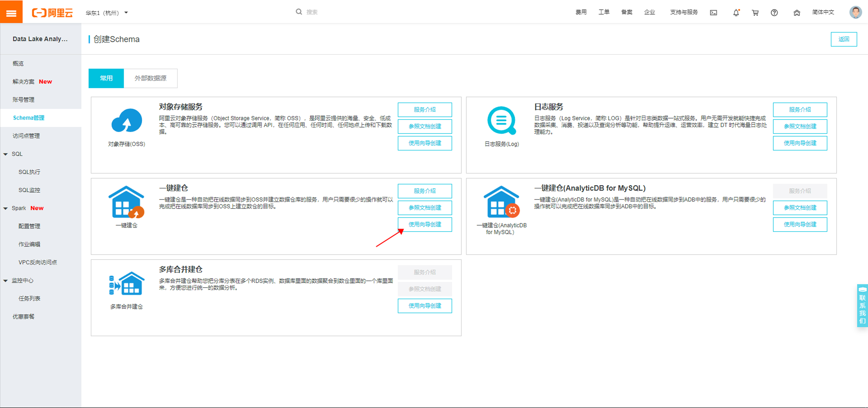Open the 备案 top menu
The image size is (868, 408).
[627, 12]
